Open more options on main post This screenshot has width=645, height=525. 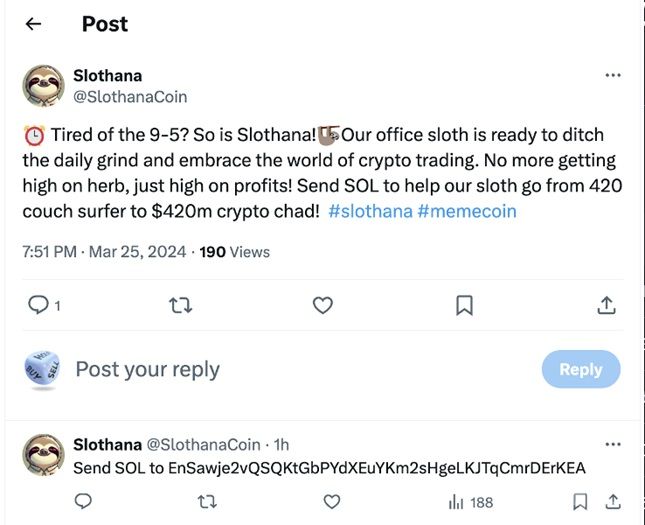click(x=612, y=76)
